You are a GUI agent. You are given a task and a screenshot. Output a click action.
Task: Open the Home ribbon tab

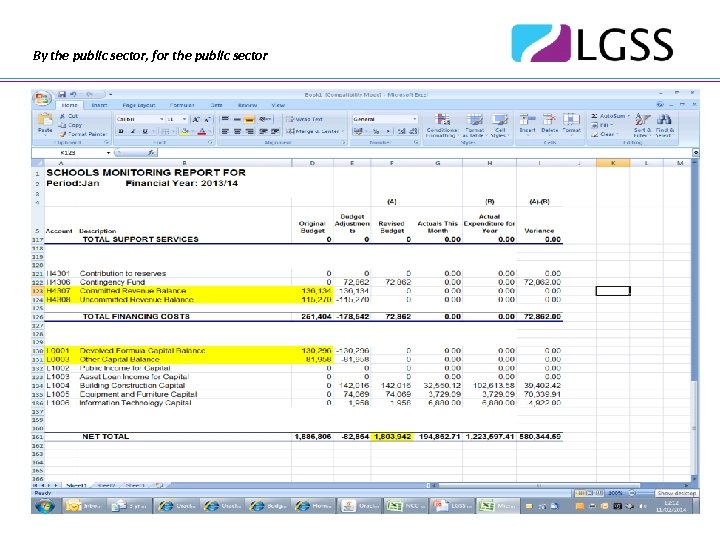click(x=69, y=105)
